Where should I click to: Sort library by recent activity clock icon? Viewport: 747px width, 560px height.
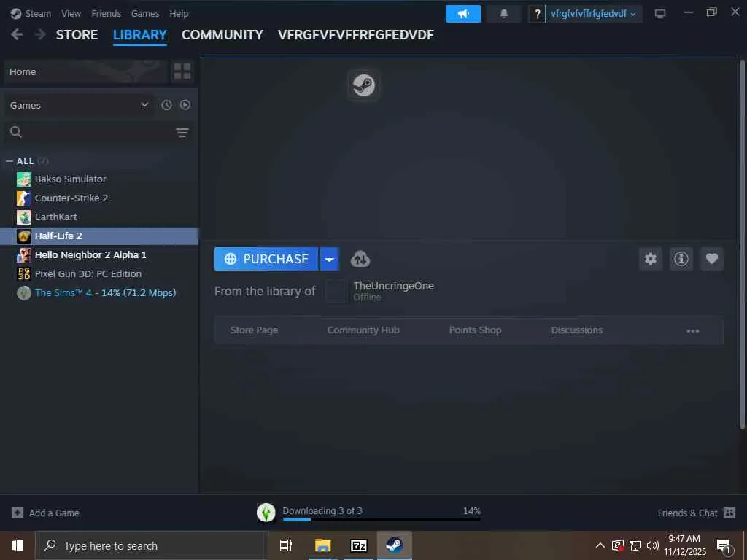coord(166,105)
